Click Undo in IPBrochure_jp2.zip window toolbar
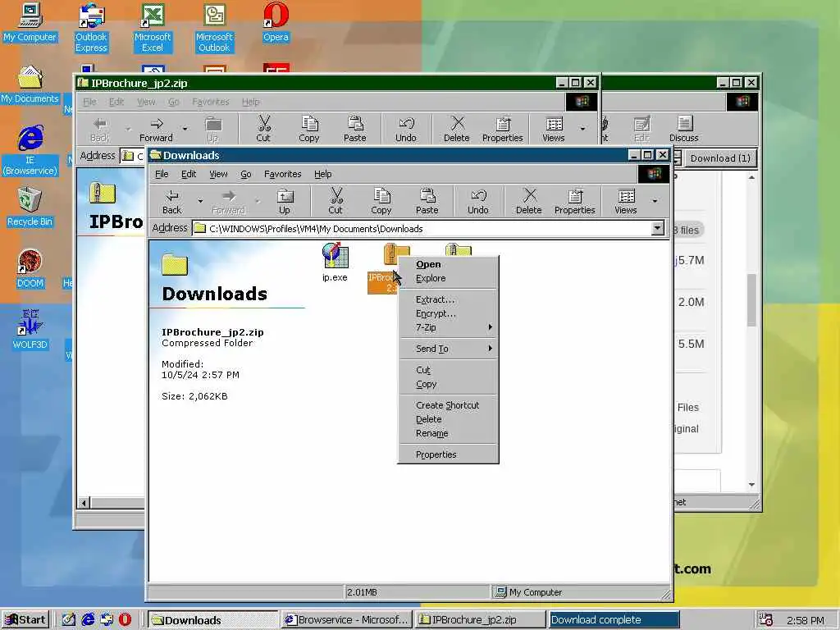This screenshot has width=840, height=630. click(405, 129)
